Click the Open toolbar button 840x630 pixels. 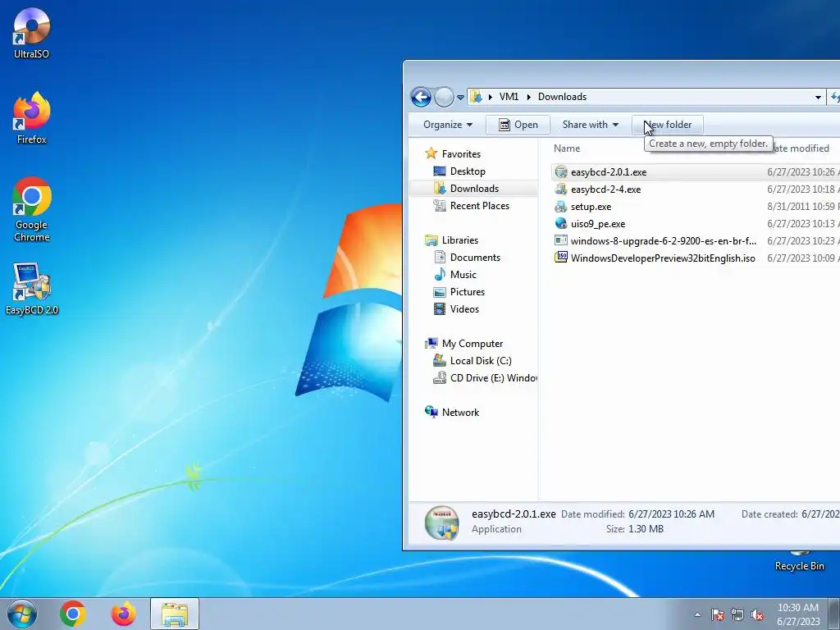pyautogui.click(x=518, y=125)
